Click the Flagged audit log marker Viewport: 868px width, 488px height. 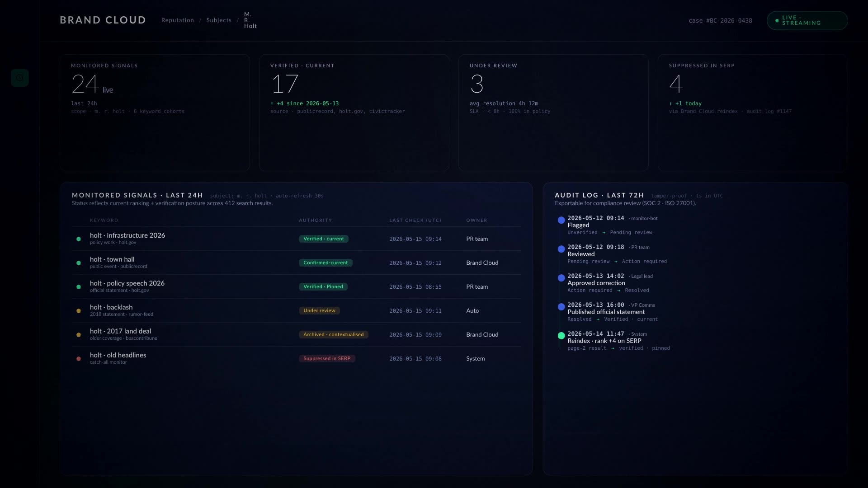pyautogui.click(x=561, y=220)
